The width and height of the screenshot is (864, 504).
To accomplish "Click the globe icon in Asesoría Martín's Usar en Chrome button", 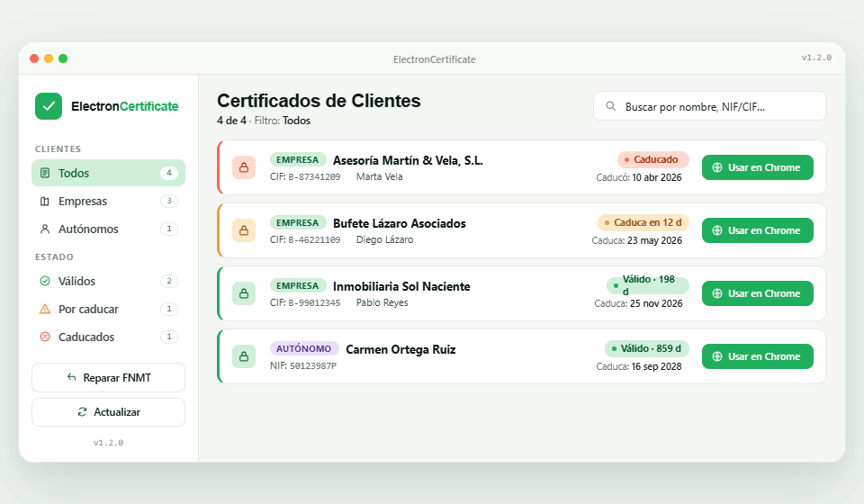I will [x=717, y=167].
